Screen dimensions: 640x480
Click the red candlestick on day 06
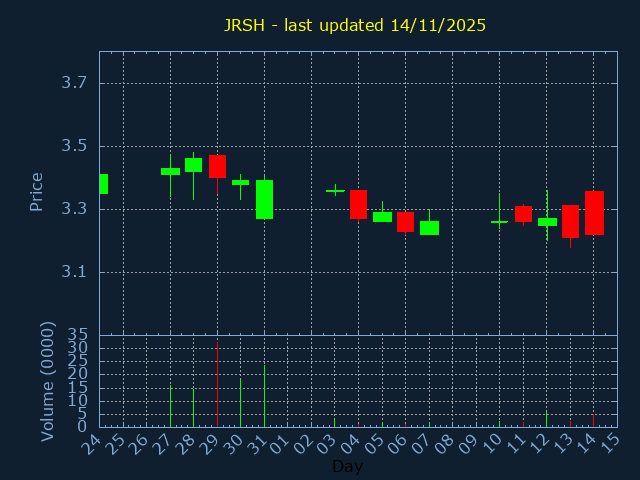pos(405,221)
